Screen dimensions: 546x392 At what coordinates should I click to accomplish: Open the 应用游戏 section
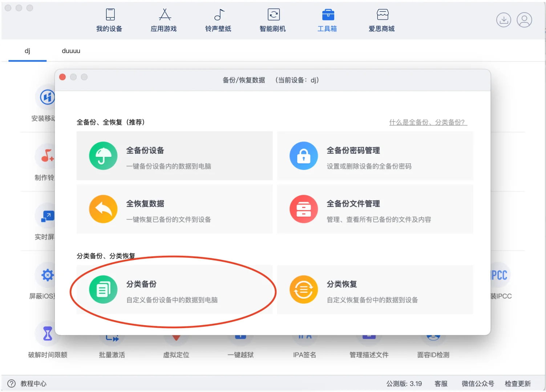pos(164,20)
